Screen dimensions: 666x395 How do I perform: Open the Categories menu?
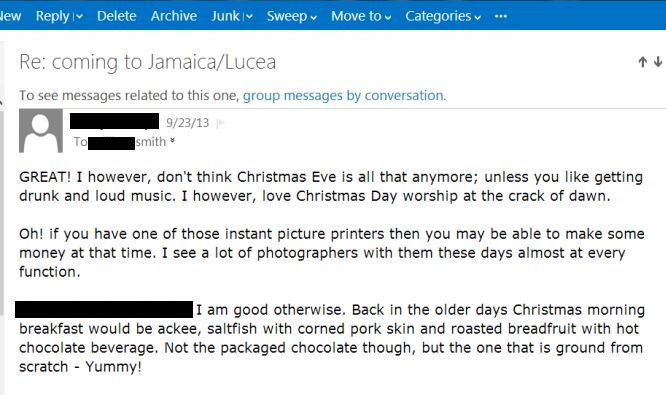tap(443, 16)
